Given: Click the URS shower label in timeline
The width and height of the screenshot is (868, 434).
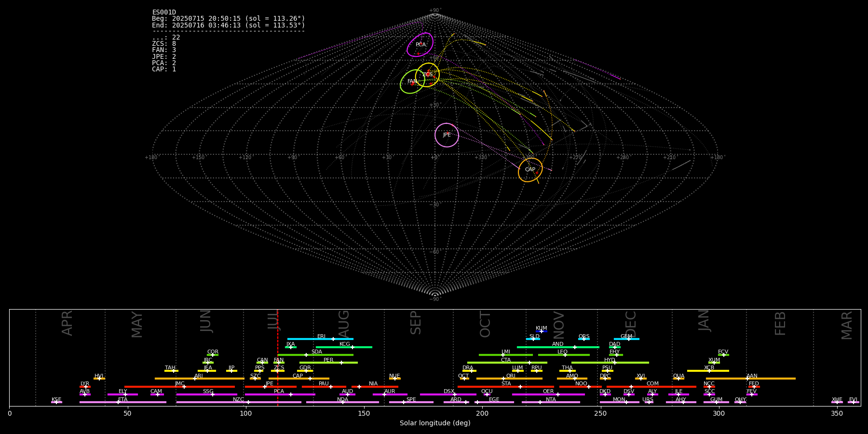Looking at the screenshot, I should [x=648, y=400].
